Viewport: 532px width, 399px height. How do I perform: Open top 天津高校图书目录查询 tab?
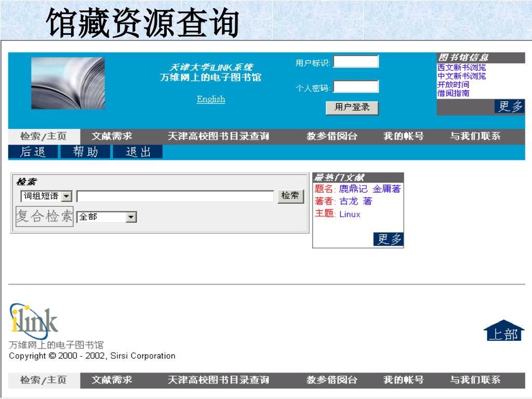point(218,137)
